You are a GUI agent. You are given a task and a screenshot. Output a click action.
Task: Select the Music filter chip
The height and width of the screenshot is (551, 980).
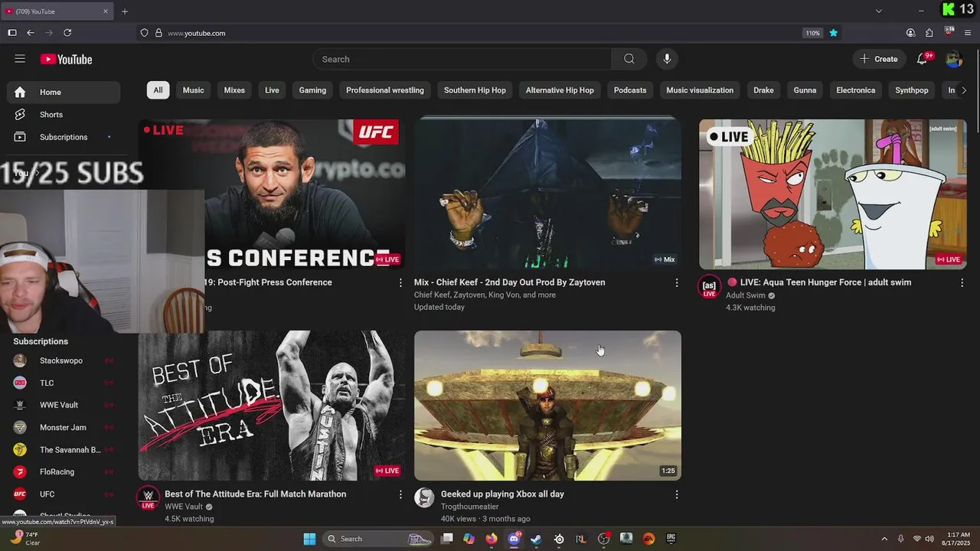click(194, 90)
